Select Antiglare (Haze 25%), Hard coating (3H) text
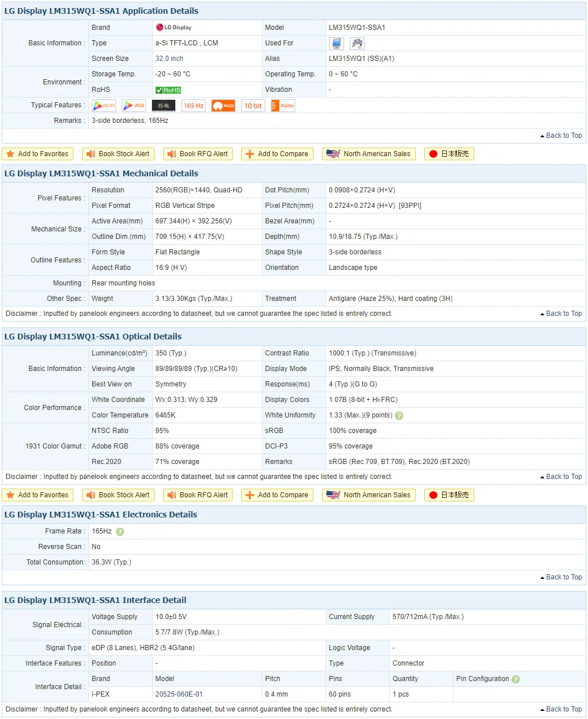The image size is (588, 719). (x=390, y=299)
